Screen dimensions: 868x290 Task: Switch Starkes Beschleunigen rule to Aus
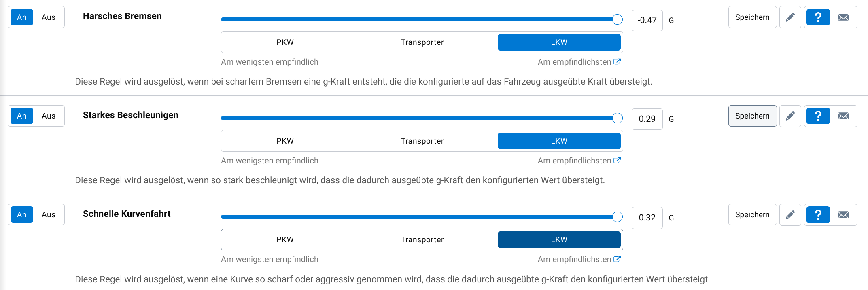click(49, 116)
